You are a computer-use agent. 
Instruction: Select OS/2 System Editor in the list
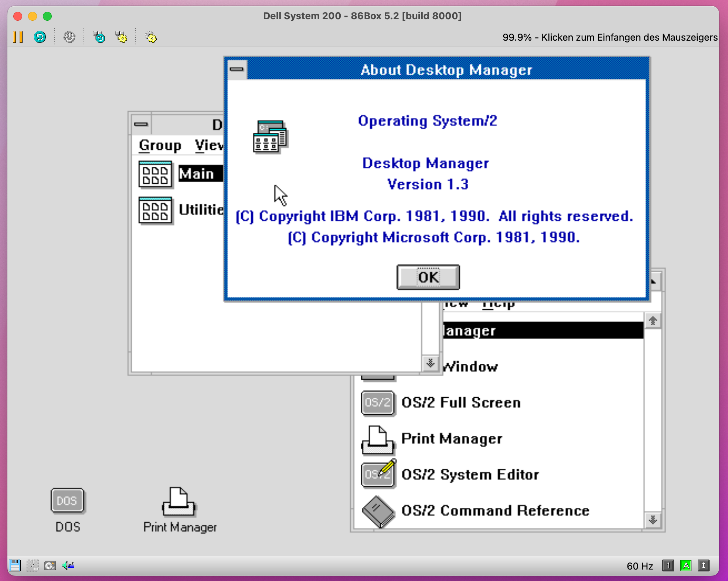(x=469, y=475)
